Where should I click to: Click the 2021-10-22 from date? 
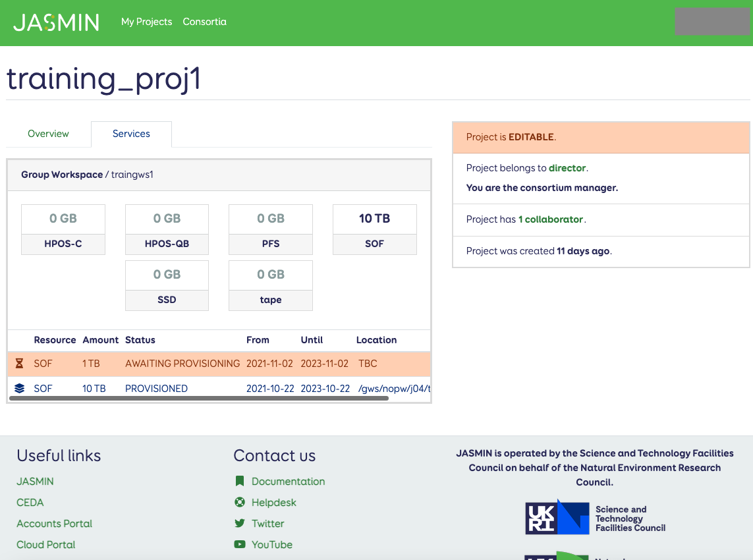[270, 389]
